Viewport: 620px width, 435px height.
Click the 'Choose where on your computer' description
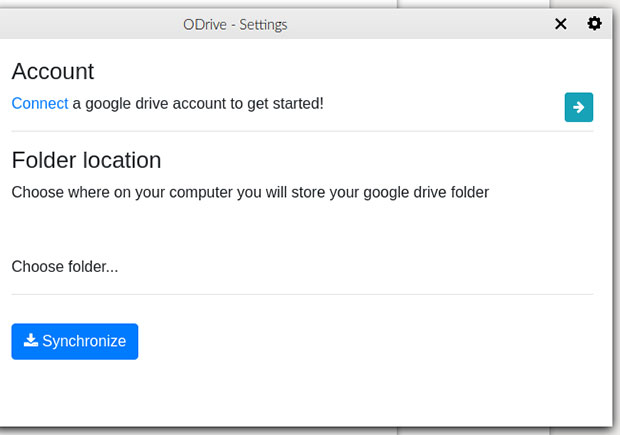(250, 193)
